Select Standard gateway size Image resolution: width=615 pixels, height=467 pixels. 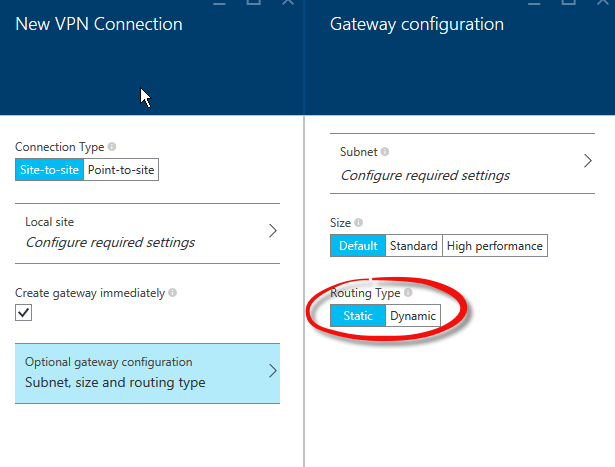[x=414, y=246]
